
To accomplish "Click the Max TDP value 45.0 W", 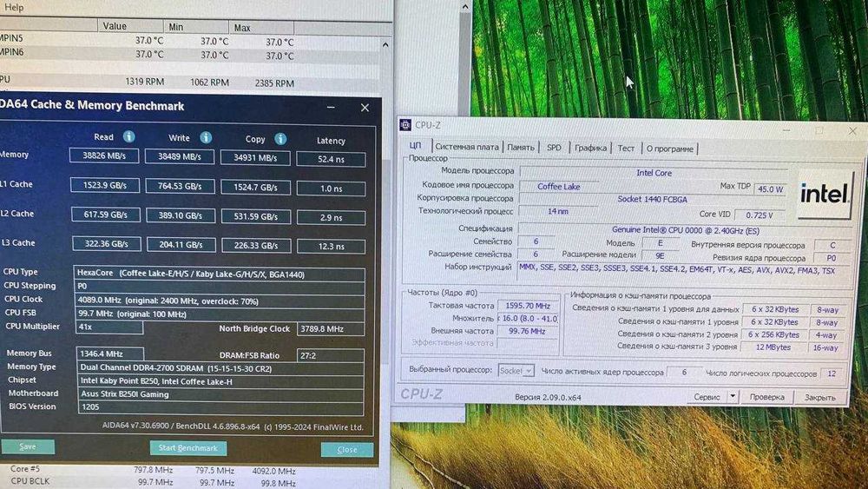I will pos(770,188).
